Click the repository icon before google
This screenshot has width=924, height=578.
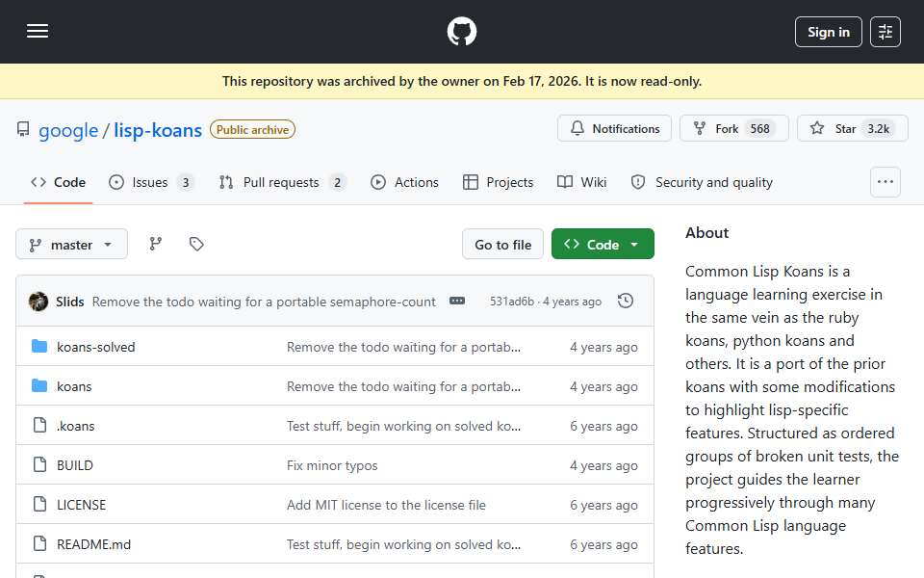click(x=23, y=129)
